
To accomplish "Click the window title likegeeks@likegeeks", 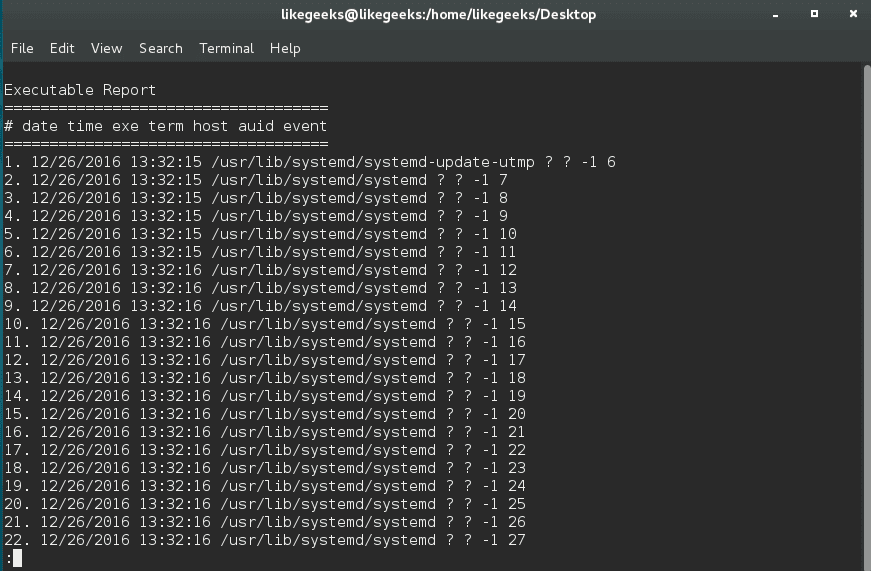I will [438, 14].
